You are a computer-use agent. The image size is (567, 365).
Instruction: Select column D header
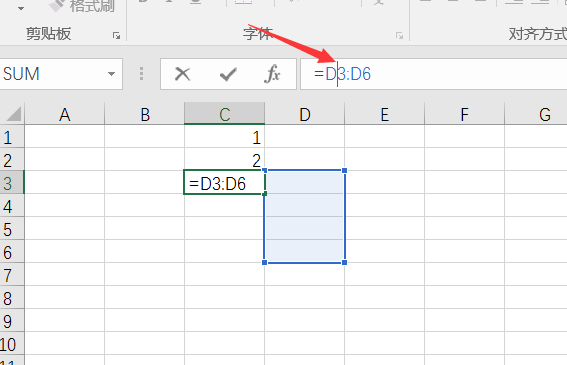304,114
